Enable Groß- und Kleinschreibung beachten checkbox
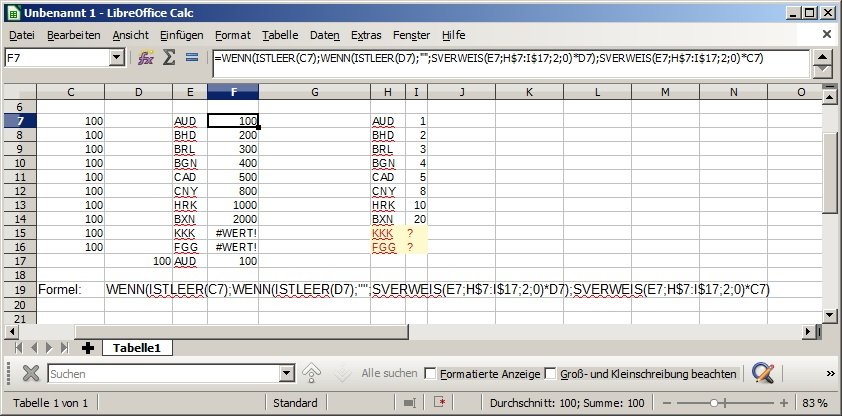 click(550, 373)
